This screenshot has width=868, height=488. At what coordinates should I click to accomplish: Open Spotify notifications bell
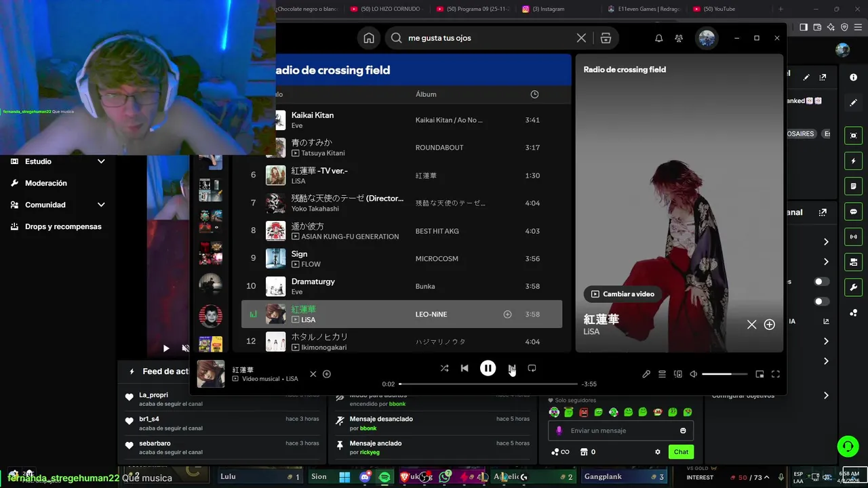pos(658,38)
